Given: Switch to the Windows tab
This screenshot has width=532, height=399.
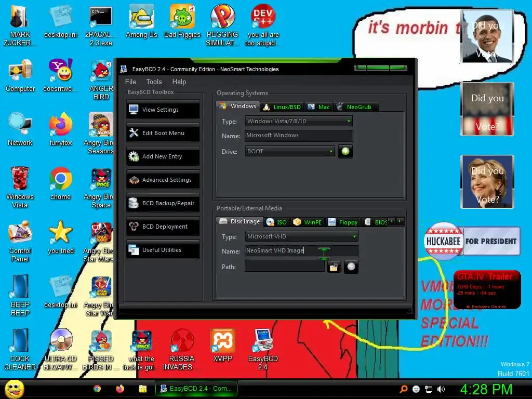Looking at the screenshot, I should pos(238,106).
